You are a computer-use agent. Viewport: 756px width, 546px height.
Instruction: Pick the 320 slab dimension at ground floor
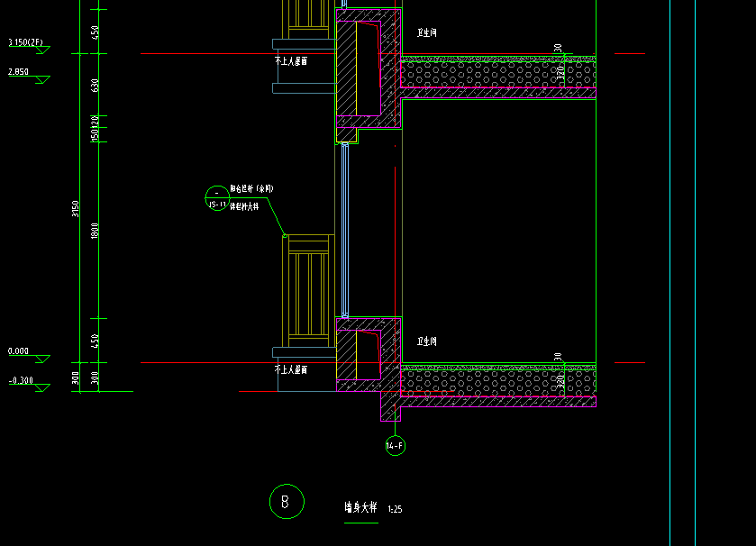point(560,382)
